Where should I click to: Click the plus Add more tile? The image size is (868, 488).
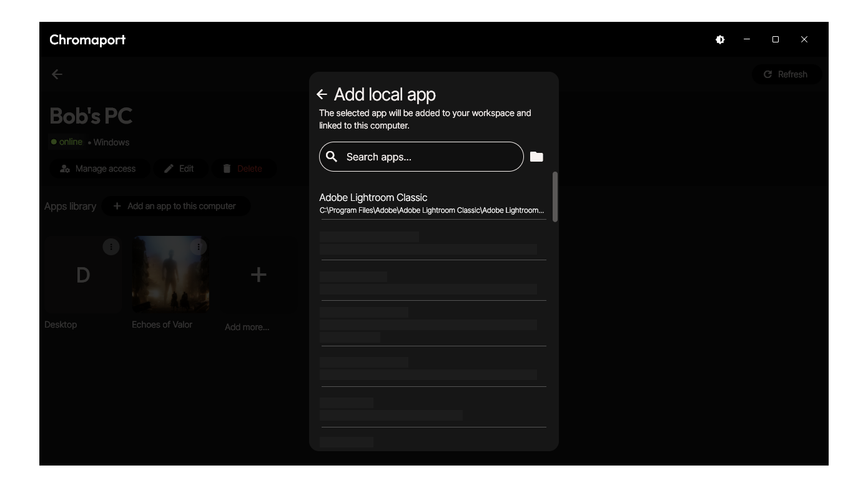pos(258,274)
